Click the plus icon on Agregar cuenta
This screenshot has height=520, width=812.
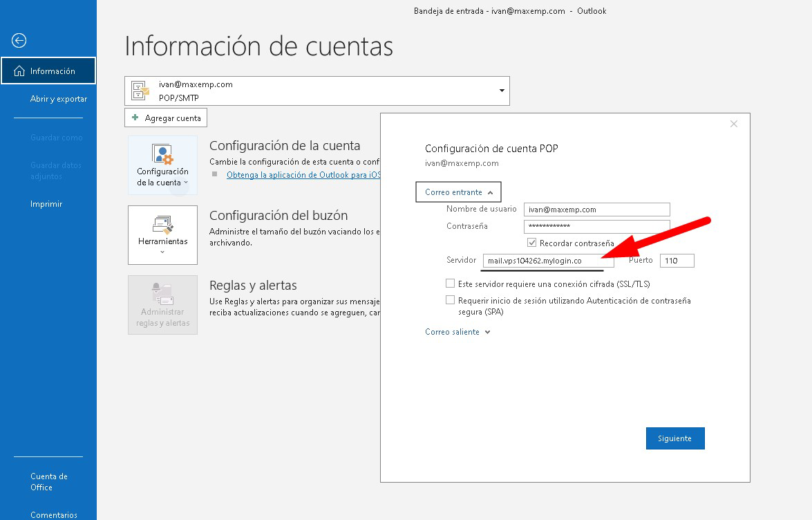tap(135, 118)
